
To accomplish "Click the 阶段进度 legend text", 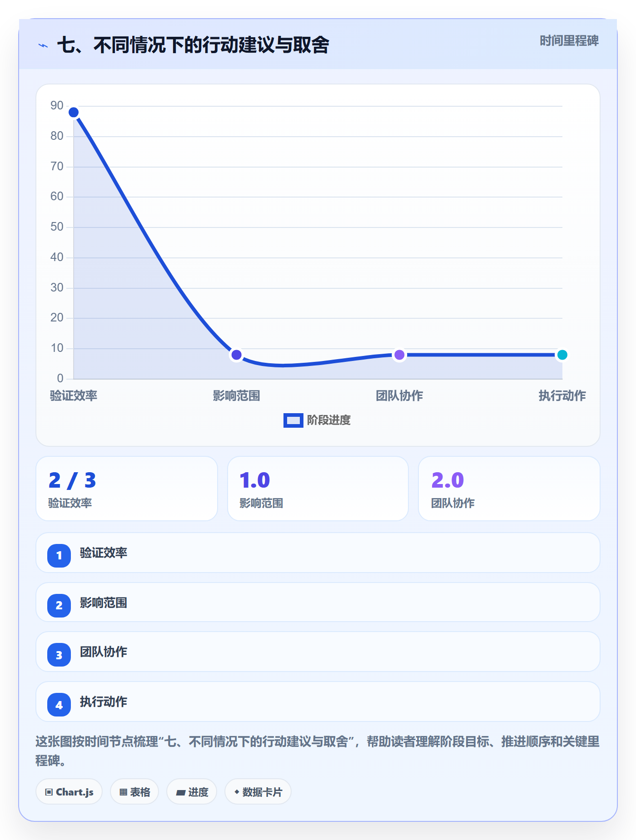I will coord(329,420).
